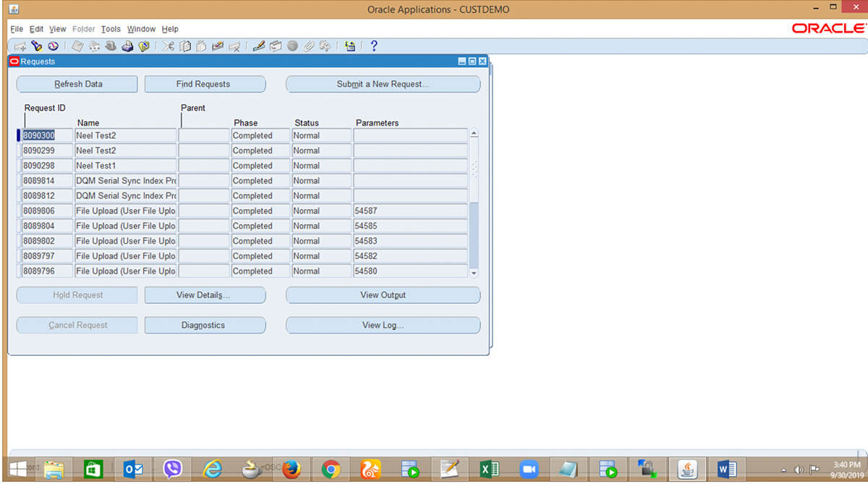Open the View menu
The width and height of the screenshot is (868, 484).
pyautogui.click(x=58, y=29)
